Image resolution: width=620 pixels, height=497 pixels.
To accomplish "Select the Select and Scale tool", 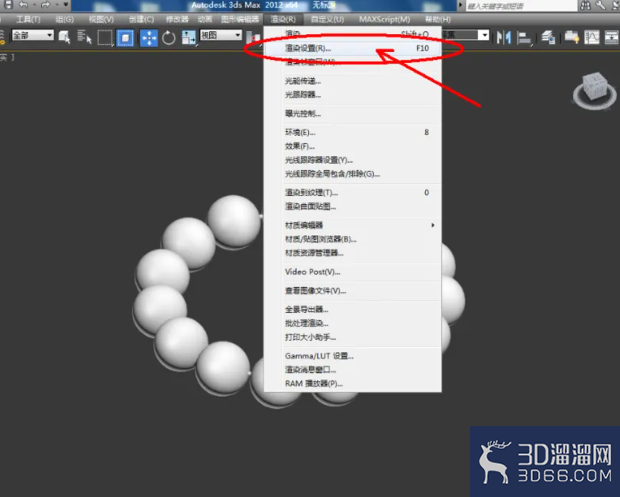I will pyautogui.click(x=189, y=38).
